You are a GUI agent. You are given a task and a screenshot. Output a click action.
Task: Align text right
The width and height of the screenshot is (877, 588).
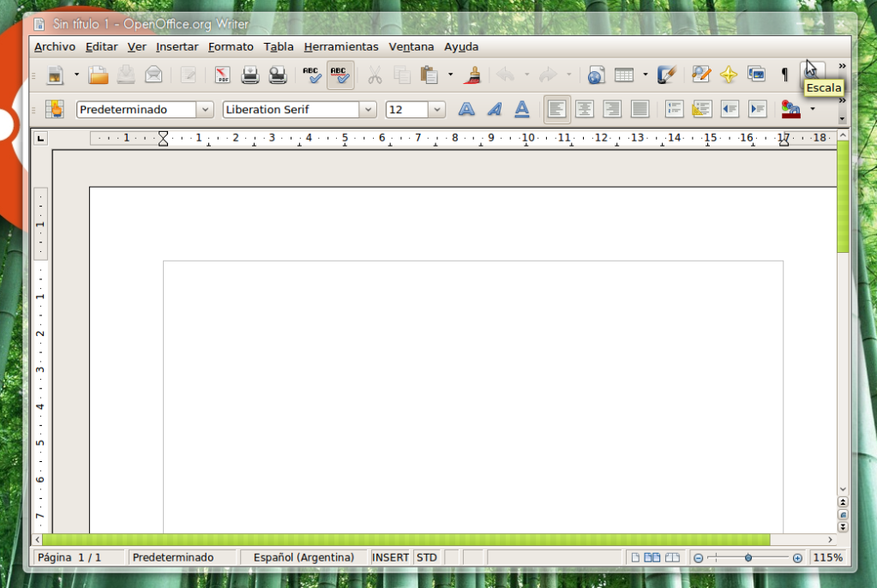pos(612,109)
